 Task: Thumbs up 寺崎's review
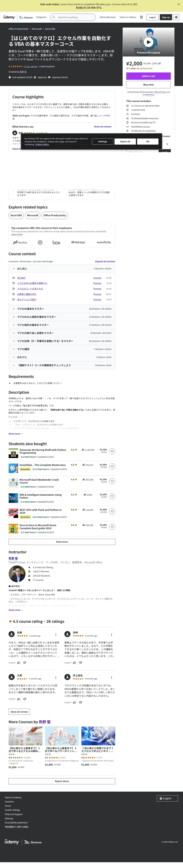(x=75, y=663)
